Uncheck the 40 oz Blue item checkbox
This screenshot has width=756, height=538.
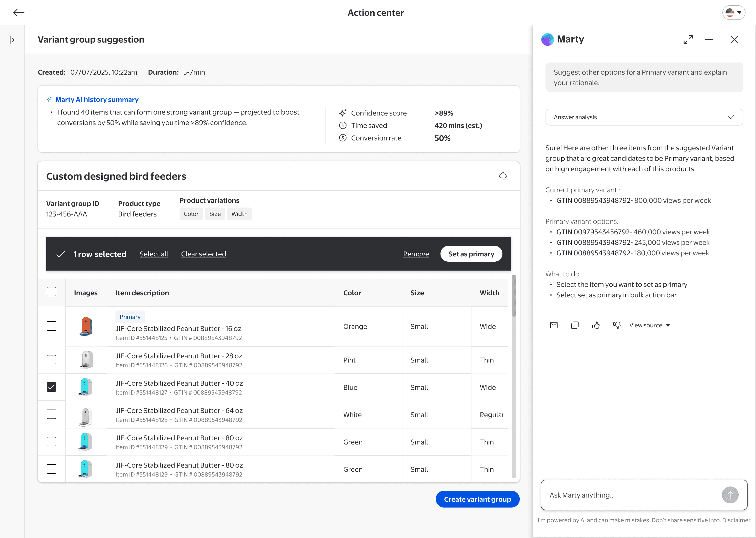tap(51, 387)
